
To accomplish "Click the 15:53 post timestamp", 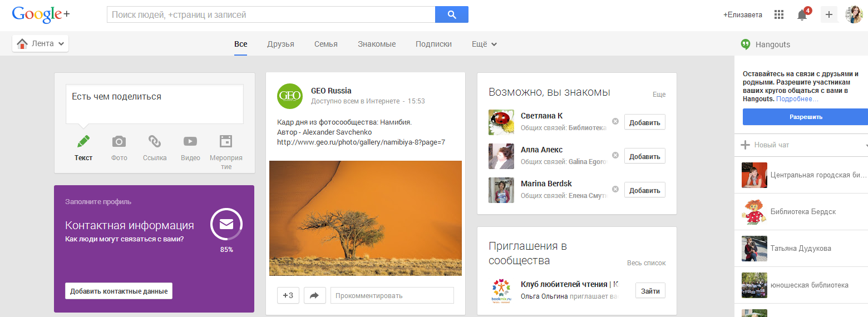I will 416,101.
